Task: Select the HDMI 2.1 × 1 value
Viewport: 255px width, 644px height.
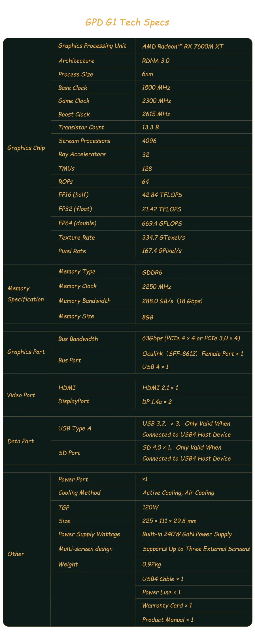Action: pos(160,388)
